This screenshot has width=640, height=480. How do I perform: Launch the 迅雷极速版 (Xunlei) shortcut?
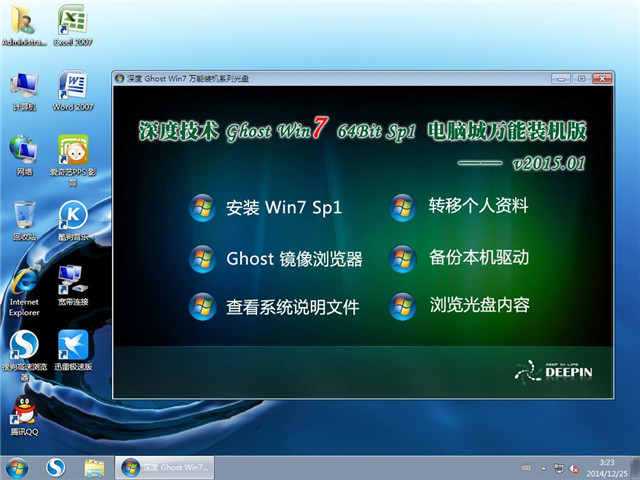pyautogui.click(x=73, y=350)
